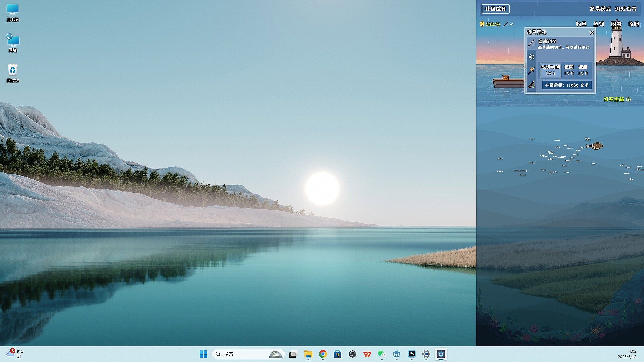
Task: Select the 速度 LV 0 upgrade option
Action: tap(583, 70)
